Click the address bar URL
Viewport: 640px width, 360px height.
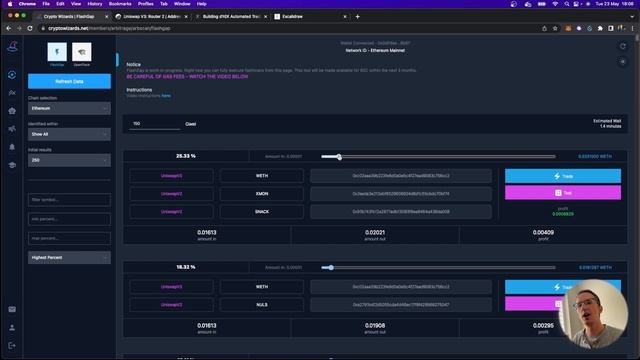coord(109,28)
